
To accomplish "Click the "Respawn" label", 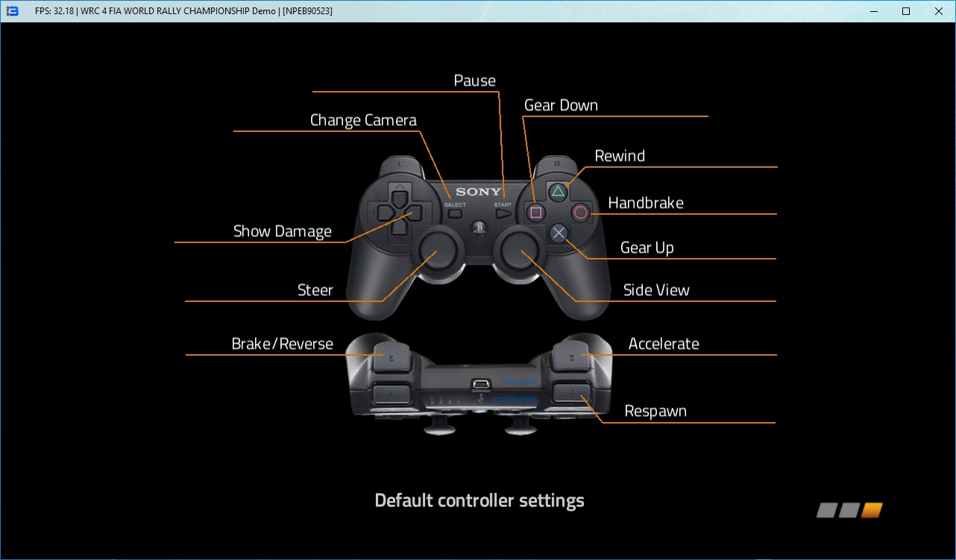I will point(655,412).
